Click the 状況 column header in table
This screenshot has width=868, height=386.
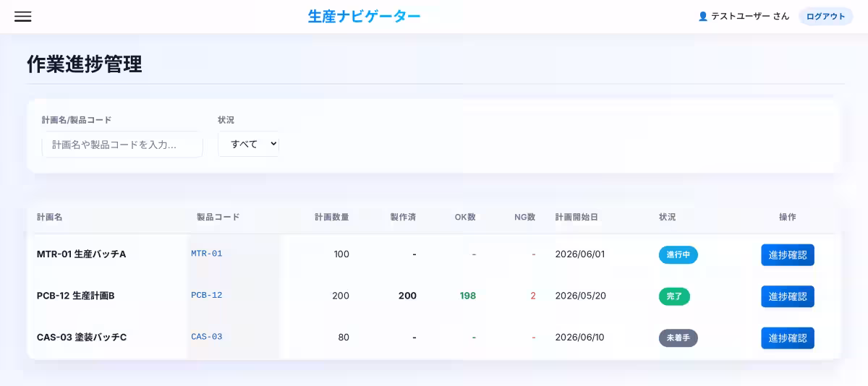[667, 217]
